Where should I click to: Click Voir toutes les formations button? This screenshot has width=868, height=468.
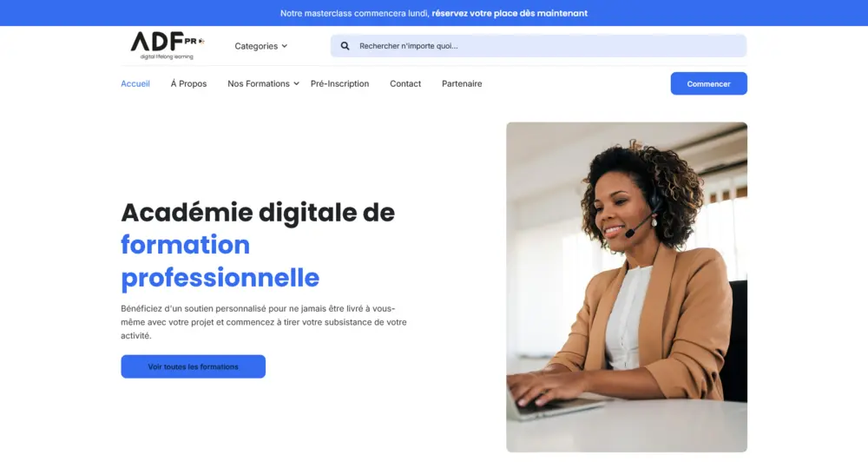194,366
